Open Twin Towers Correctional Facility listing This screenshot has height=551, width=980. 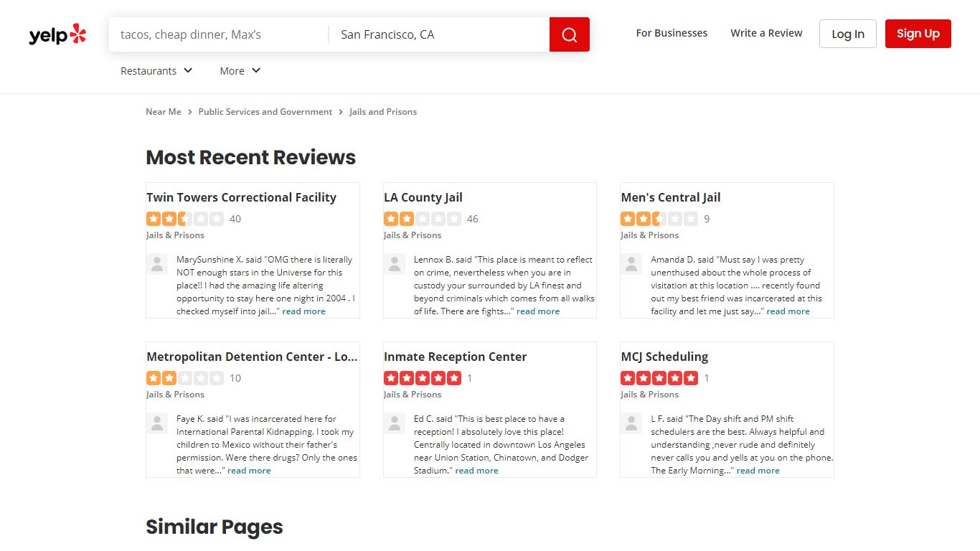pyautogui.click(x=242, y=197)
